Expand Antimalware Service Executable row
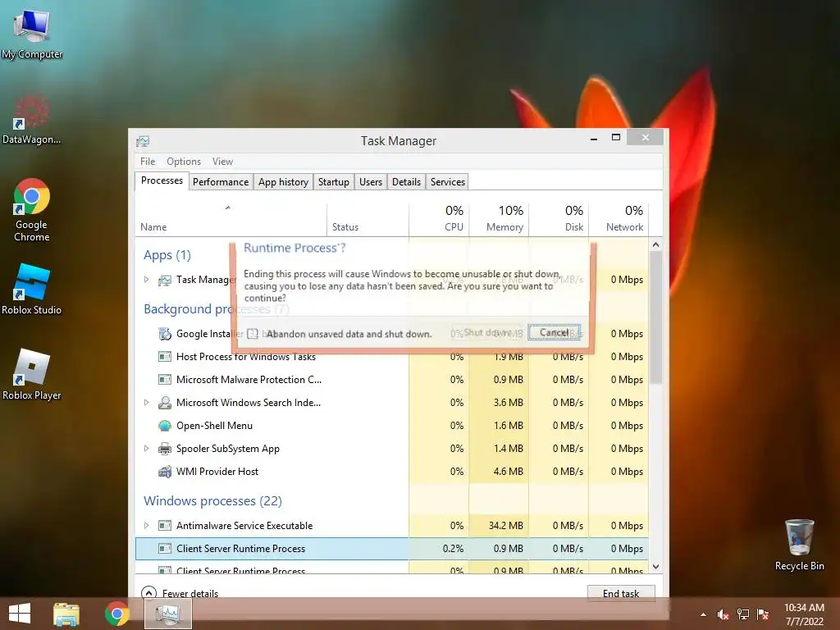 point(146,526)
